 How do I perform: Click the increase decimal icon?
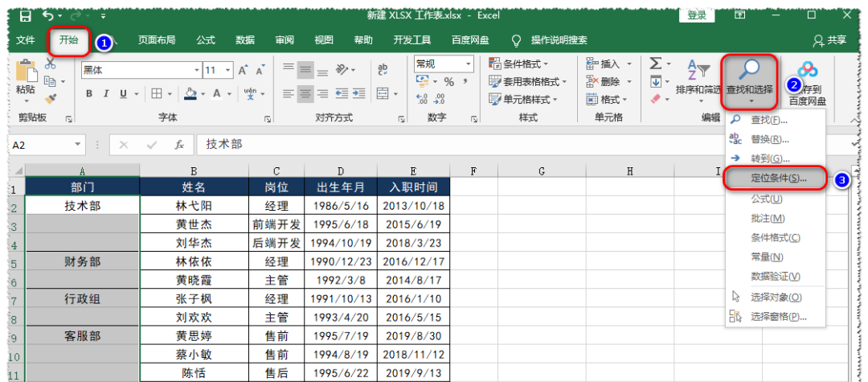[423, 99]
